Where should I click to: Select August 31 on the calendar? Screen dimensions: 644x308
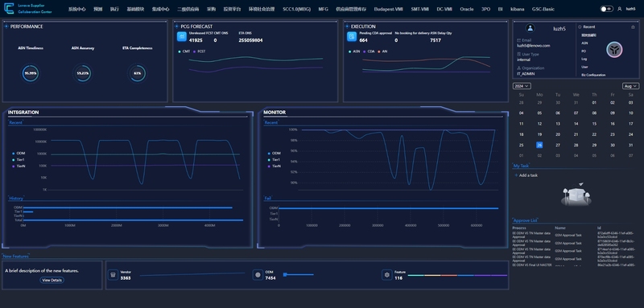[x=630, y=146]
